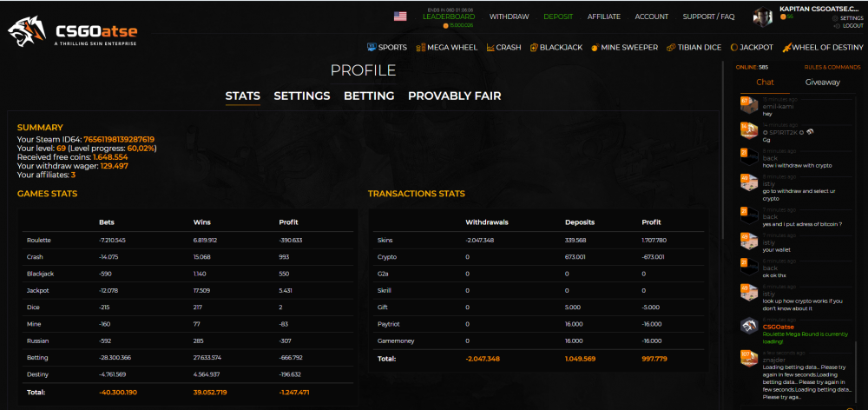Screen dimensions: 868x410
Task: Click the user balance coin icon
Action: coord(783,17)
